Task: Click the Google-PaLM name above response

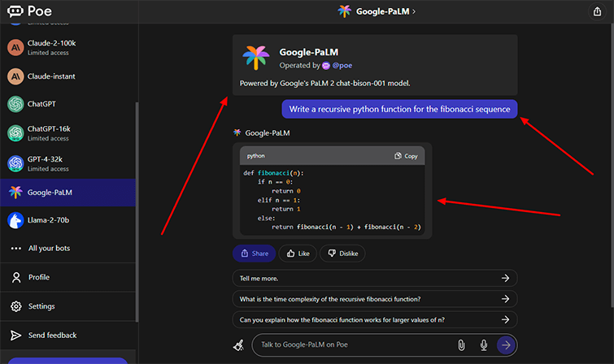Action: click(x=268, y=133)
